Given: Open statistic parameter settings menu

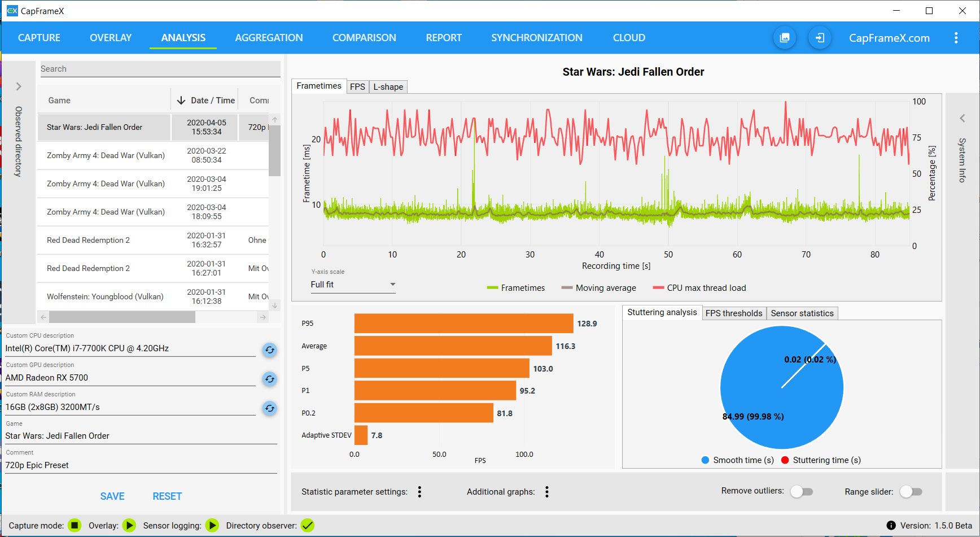Looking at the screenshot, I should tap(419, 492).
